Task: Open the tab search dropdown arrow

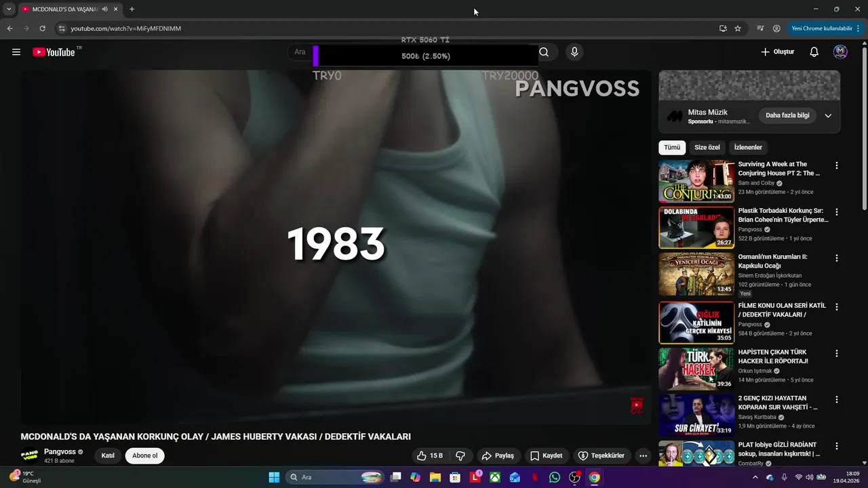Action: (x=9, y=9)
